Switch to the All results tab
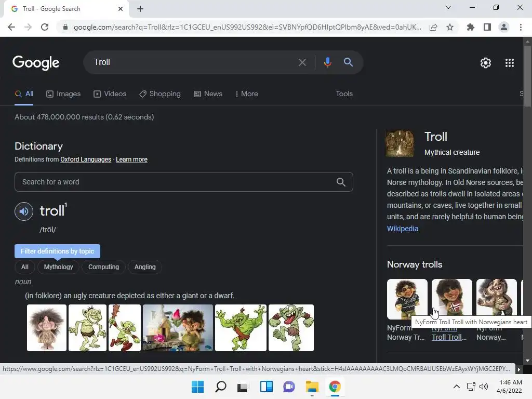Image resolution: width=532 pixels, height=399 pixels. [24, 94]
